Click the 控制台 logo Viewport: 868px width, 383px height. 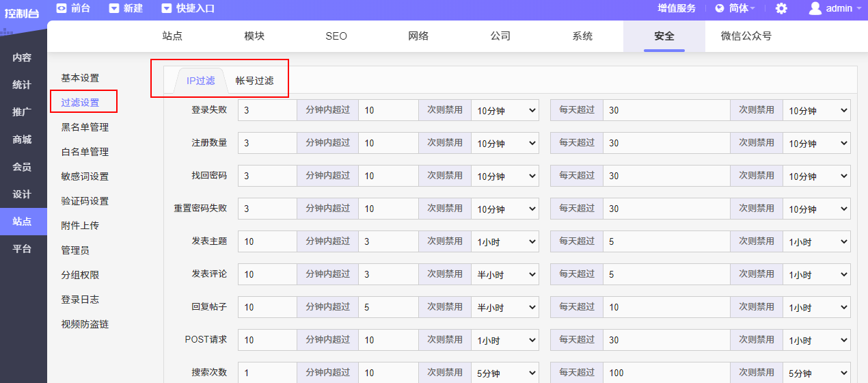pos(22,12)
